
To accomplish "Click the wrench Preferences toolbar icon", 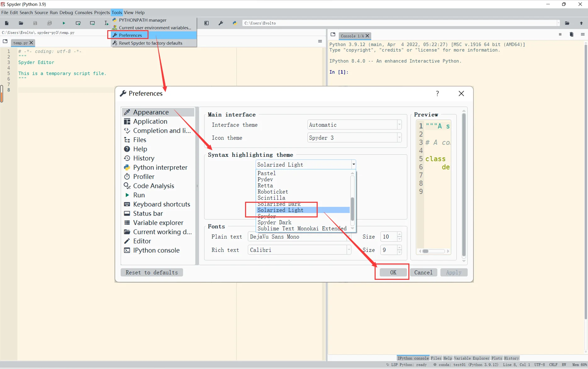I will [x=221, y=23].
